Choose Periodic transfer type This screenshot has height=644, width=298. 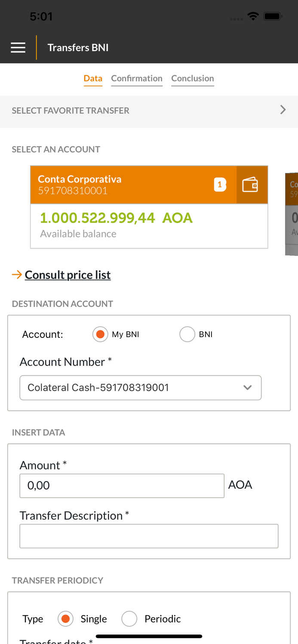129,619
